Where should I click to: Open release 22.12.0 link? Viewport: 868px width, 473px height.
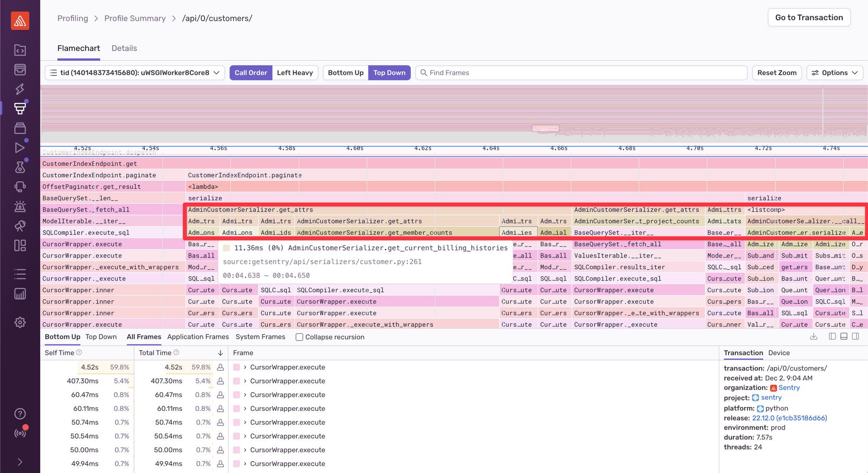pyautogui.click(x=789, y=418)
